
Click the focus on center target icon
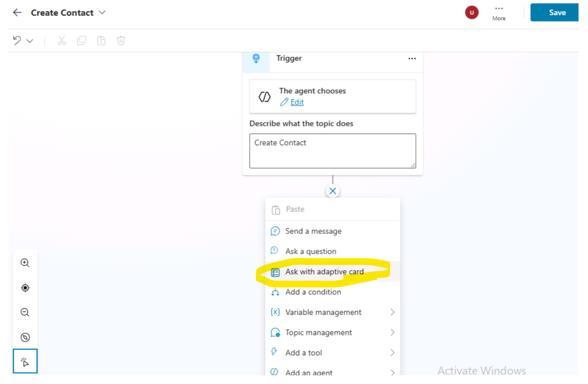[x=25, y=288]
